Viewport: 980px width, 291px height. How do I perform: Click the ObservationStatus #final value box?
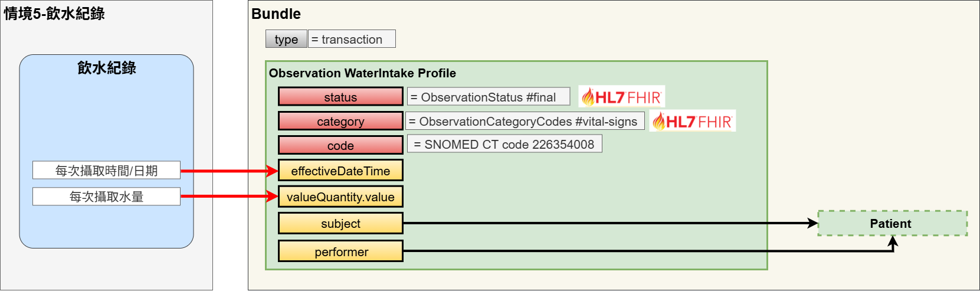[488, 97]
